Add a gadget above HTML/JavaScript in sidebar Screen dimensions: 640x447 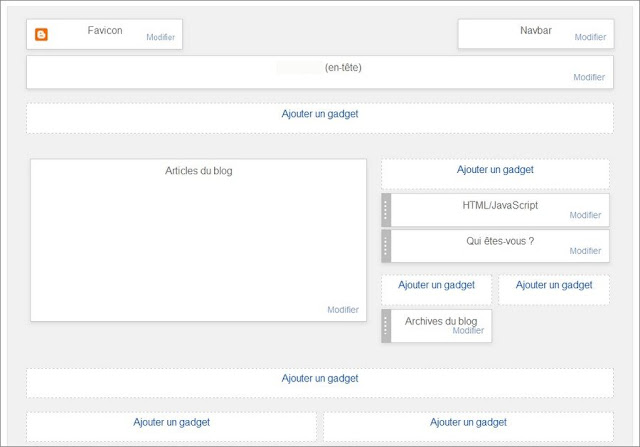(x=495, y=169)
